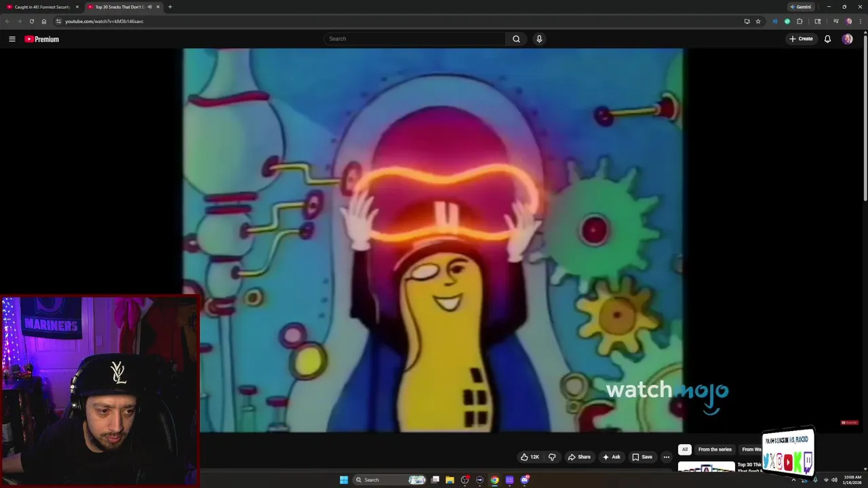Open YouTube notifications bell
The image size is (868, 488).
coord(827,39)
